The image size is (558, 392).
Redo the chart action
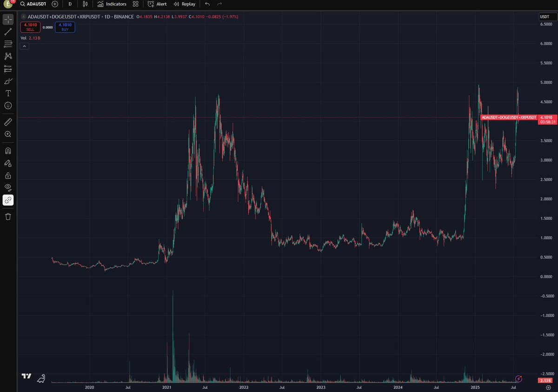219,4
